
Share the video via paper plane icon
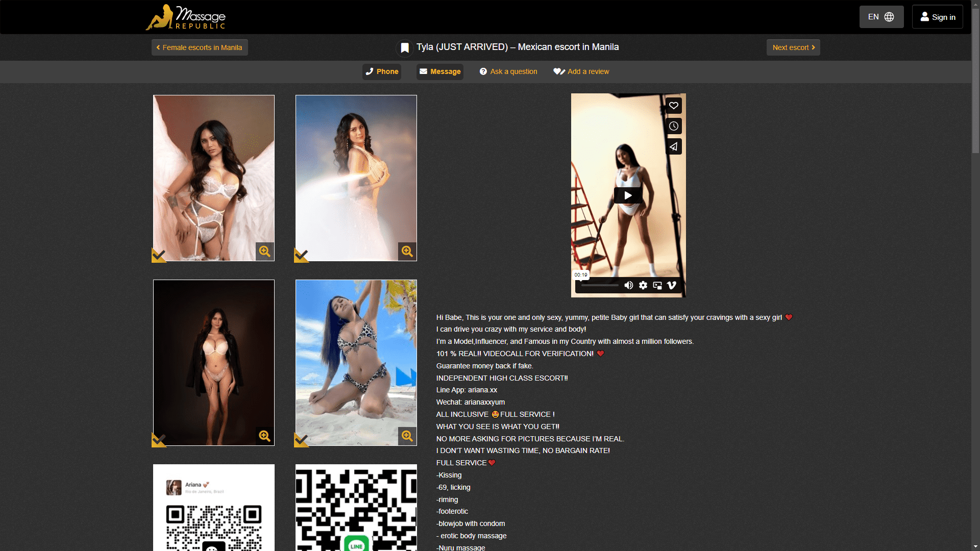click(x=674, y=146)
